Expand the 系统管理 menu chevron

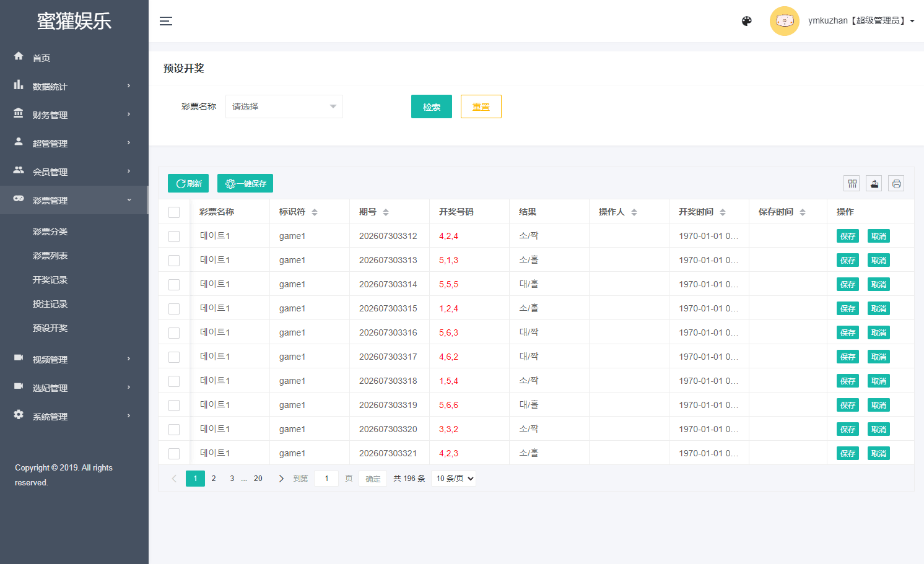[x=129, y=415]
